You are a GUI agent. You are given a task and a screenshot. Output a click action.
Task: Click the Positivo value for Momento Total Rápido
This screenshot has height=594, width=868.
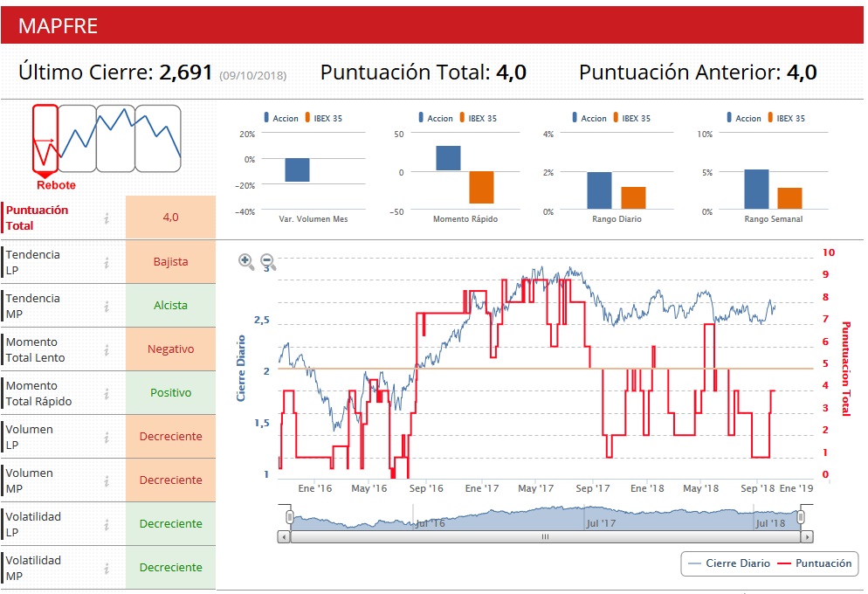tap(170, 392)
